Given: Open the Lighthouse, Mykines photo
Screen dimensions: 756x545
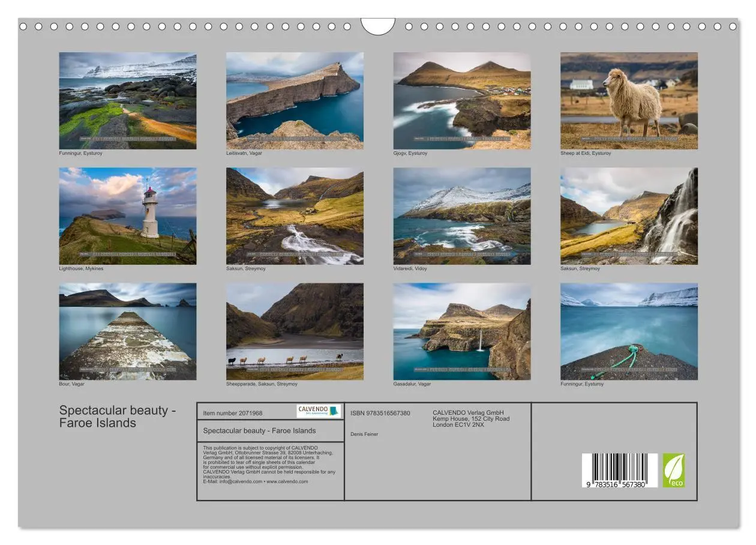Looking at the screenshot, I should pos(128,216).
